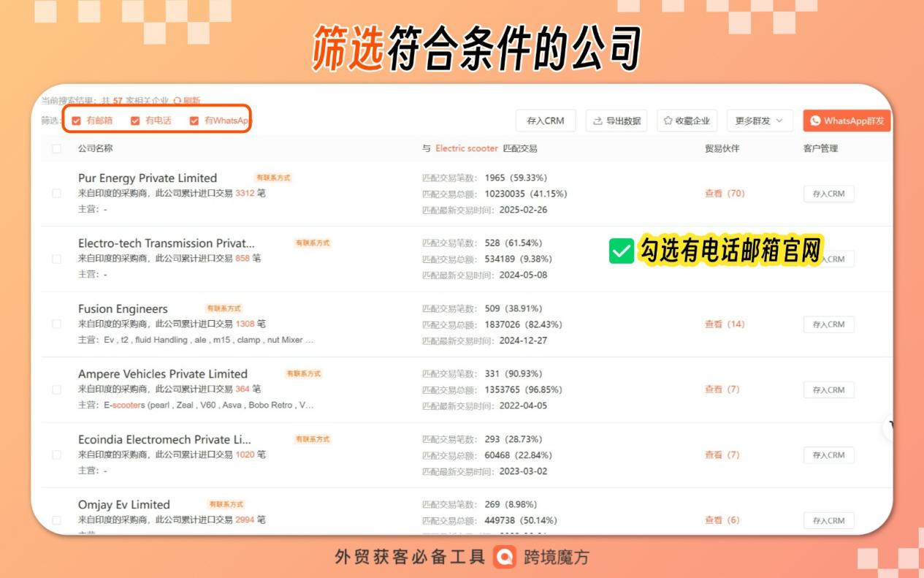Click 有联系方式 tag on Pur Energy
924x578 pixels.
[273, 178]
